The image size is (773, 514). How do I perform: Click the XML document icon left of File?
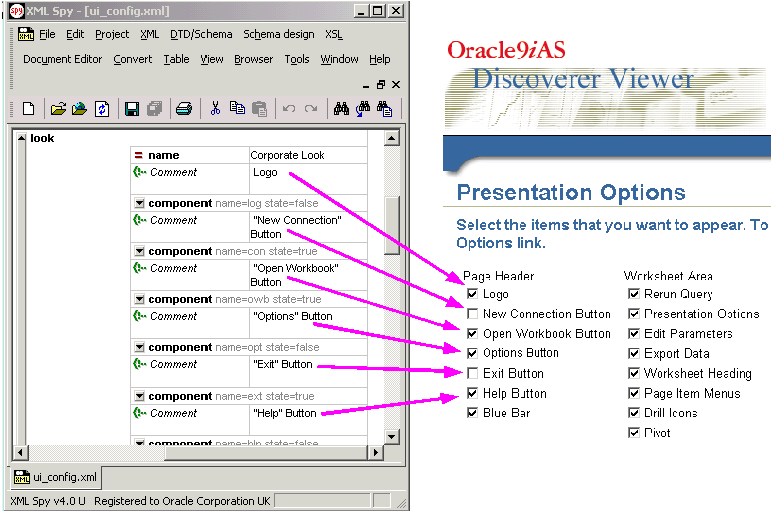tap(26, 34)
